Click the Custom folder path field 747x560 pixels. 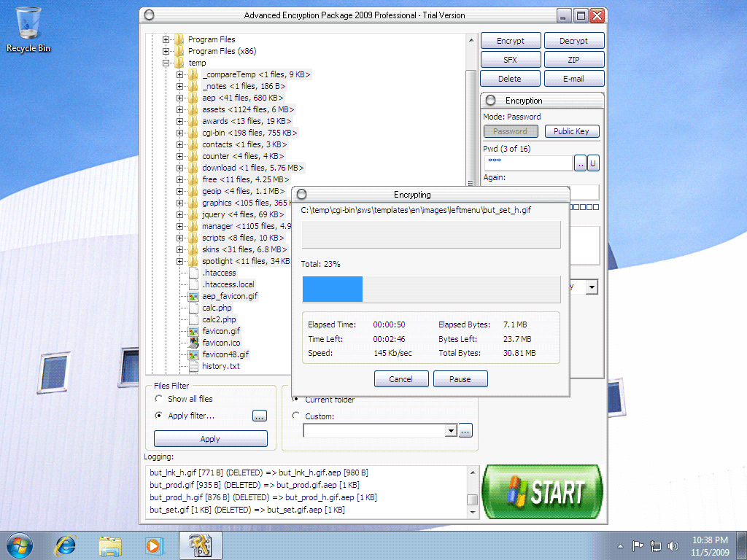[x=374, y=431]
